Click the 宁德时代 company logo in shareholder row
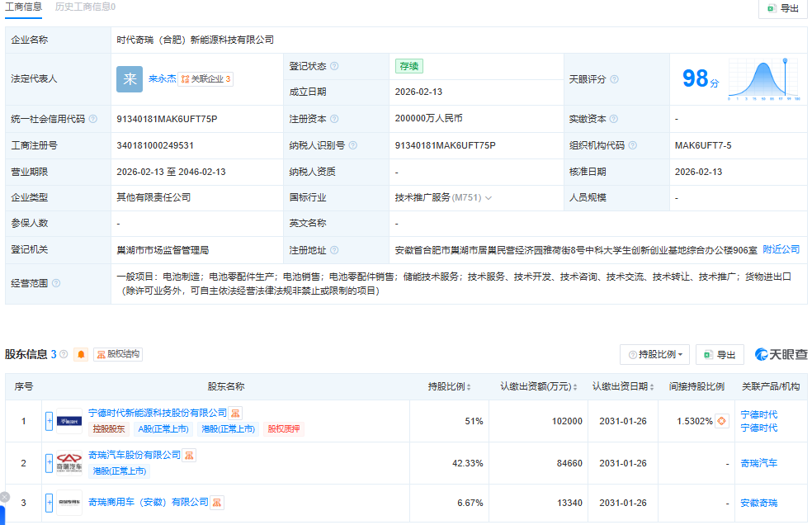The width and height of the screenshot is (812, 525). [71, 419]
